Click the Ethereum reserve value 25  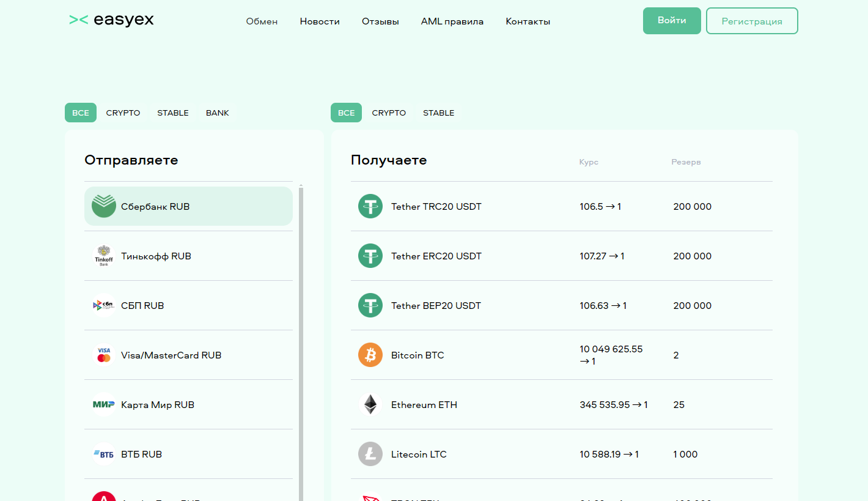(x=679, y=405)
